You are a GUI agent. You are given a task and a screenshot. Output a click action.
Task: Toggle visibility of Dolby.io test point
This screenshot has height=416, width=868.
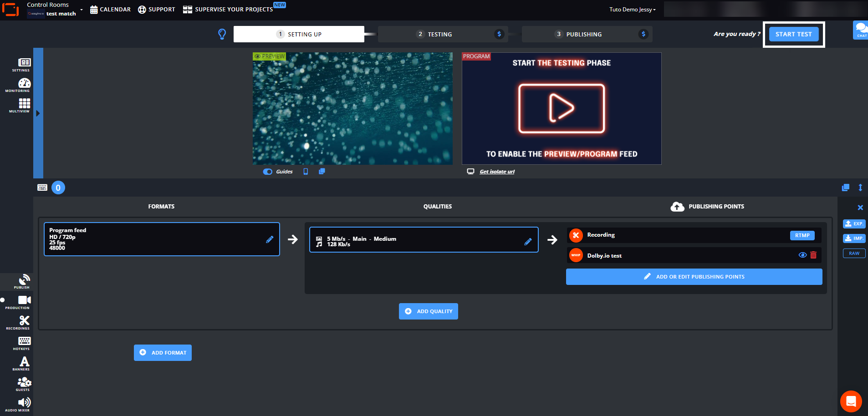tap(802, 255)
